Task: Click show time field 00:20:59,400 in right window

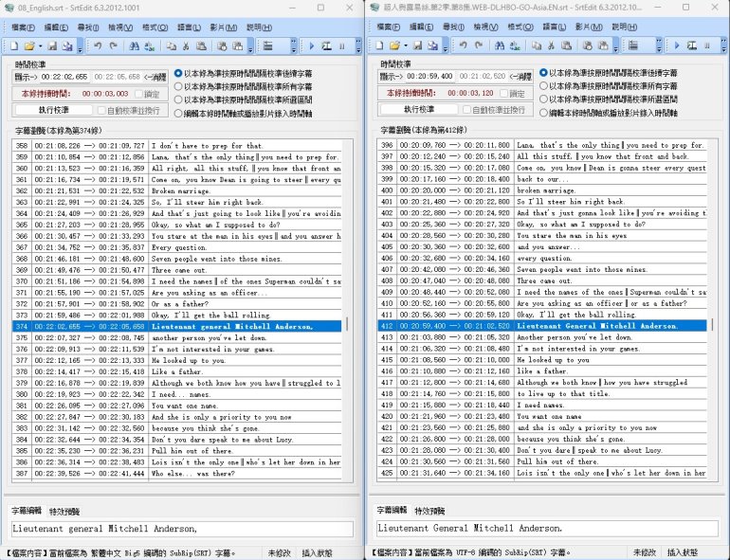Action: tap(429, 77)
